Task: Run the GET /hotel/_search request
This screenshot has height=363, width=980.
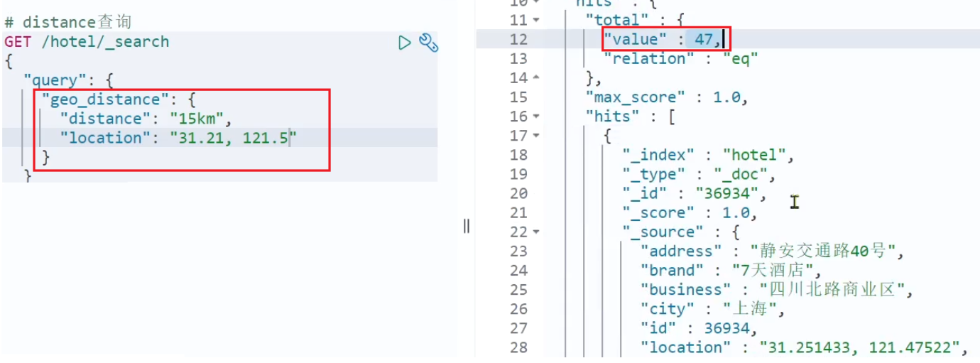Action: pos(405,43)
